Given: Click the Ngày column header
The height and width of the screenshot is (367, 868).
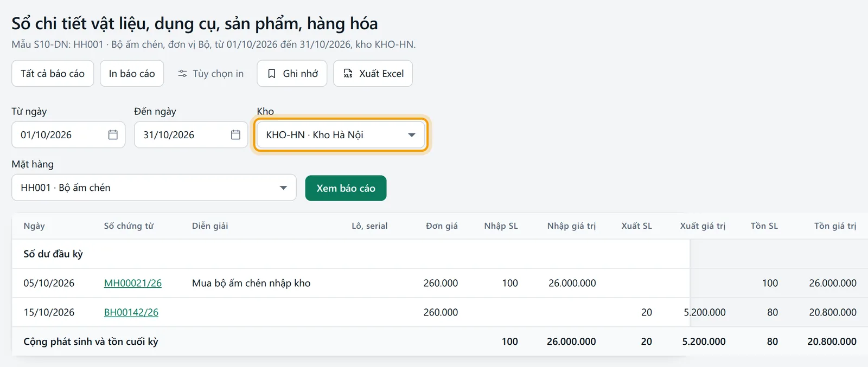Looking at the screenshot, I should [34, 226].
